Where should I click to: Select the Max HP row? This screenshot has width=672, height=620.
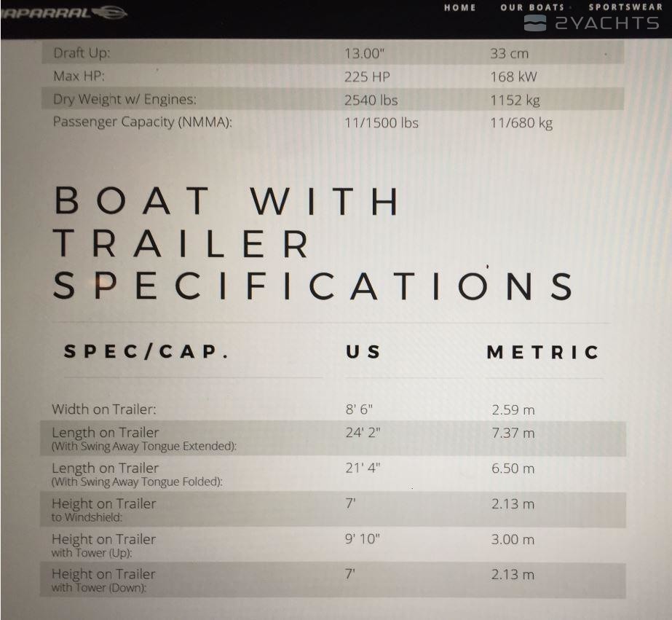click(x=333, y=76)
